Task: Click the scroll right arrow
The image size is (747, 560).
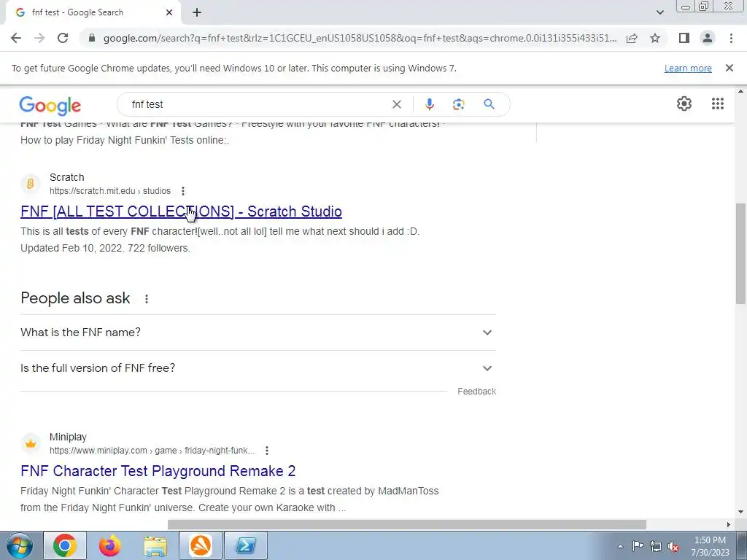Action: (728, 524)
